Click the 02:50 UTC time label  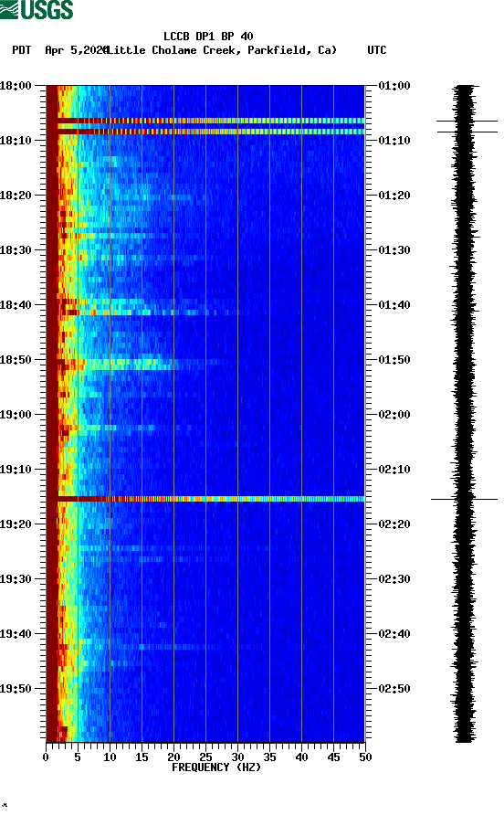tap(394, 689)
